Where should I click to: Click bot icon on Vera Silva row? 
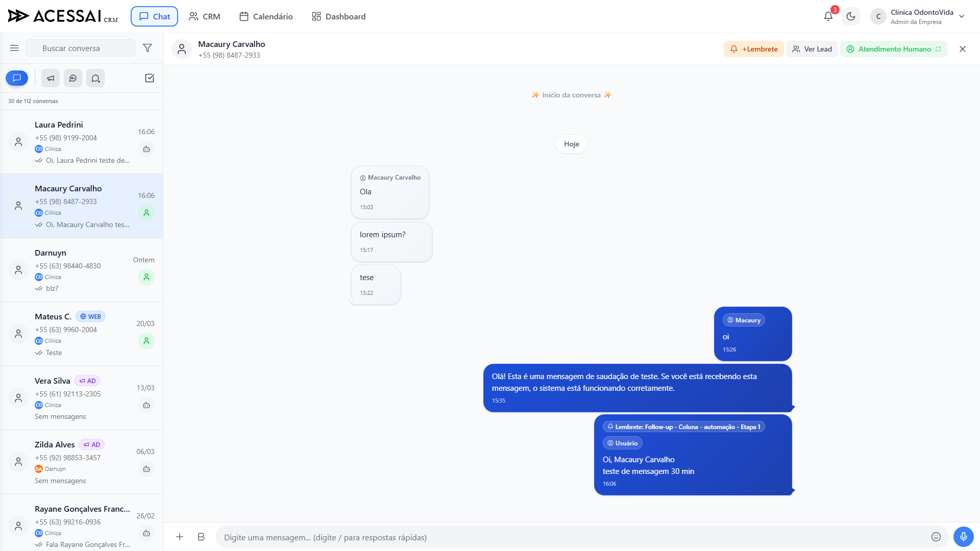coord(146,405)
